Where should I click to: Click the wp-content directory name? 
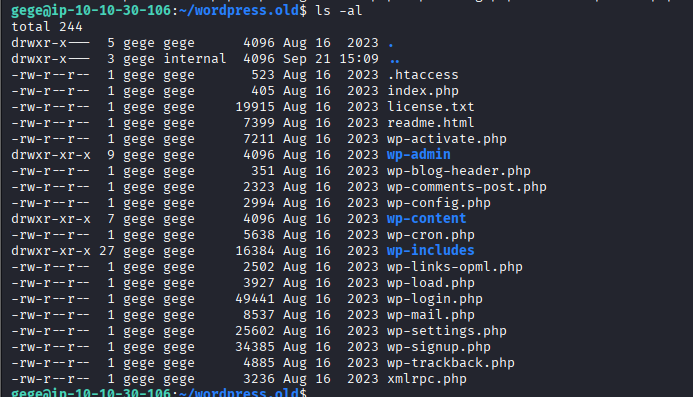pos(426,218)
